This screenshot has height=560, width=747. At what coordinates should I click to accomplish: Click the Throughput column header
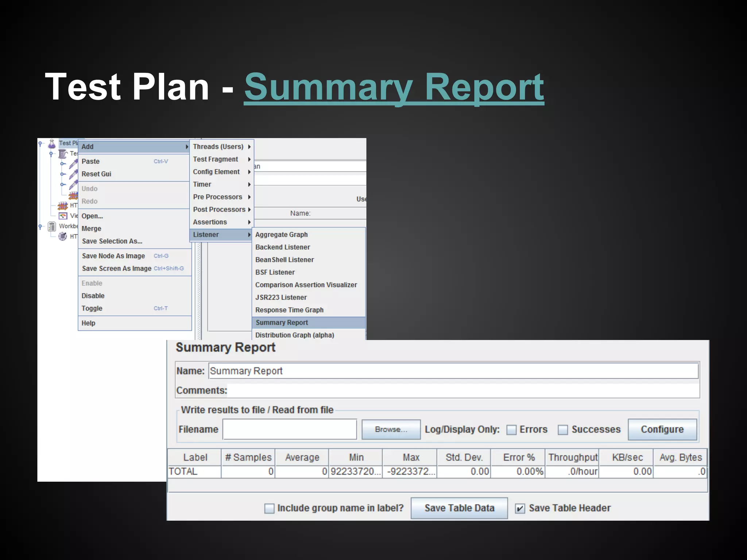(x=572, y=457)
